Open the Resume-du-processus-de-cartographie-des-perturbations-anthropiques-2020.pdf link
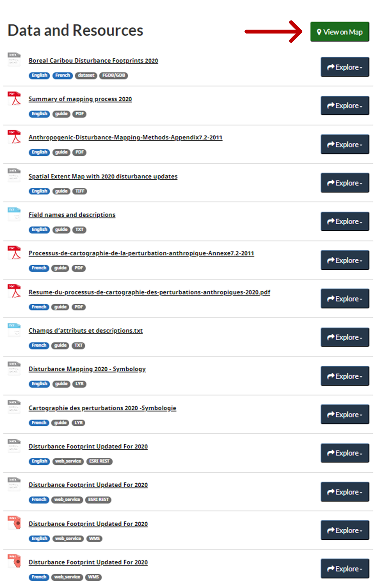The image size is (377, 588). coord(149,292)
